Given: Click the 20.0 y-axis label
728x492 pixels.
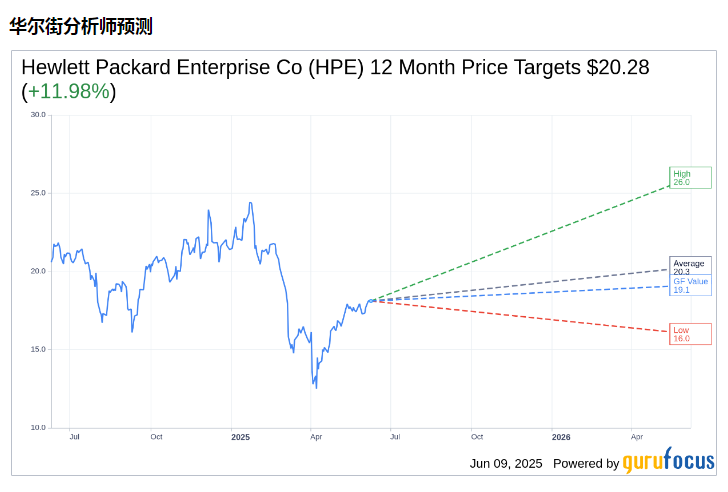Looking at the screenshot, I should tap(38, 271).
